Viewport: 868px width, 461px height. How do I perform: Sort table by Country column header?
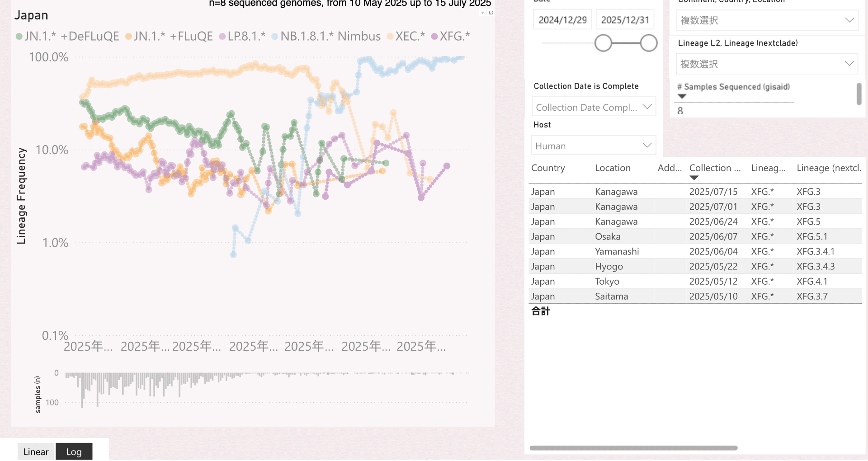(x=548, y=168)
